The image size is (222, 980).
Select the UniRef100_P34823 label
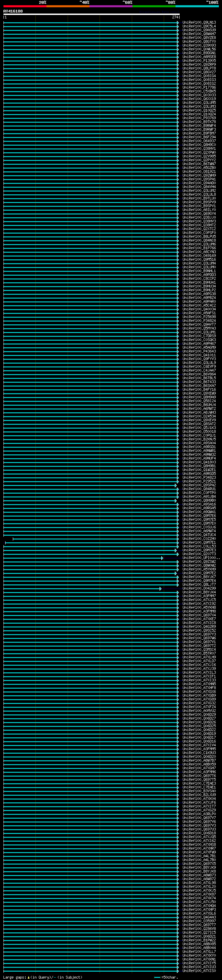tap(199, 477)
